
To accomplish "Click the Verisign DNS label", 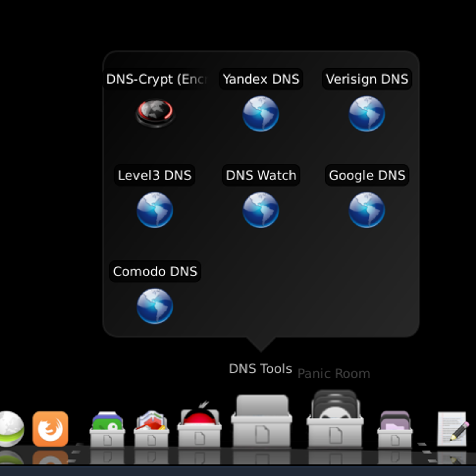I will (x=367, y=79).
